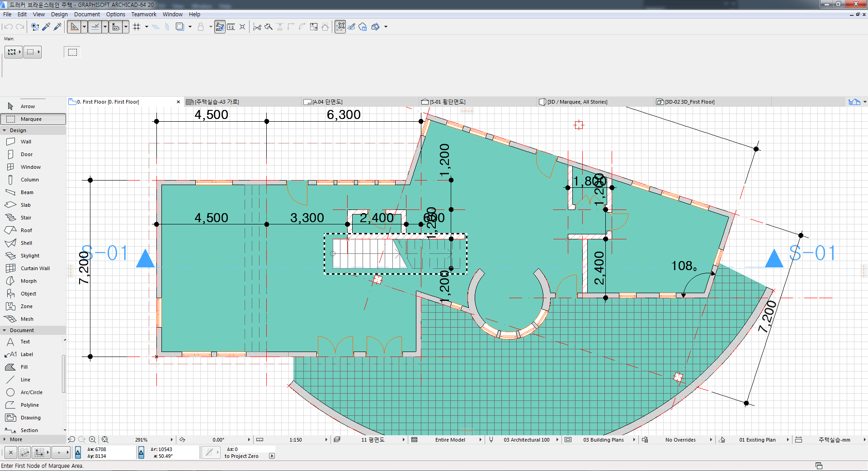Open the 03 Architectural 100 pen set popup
Image resolution: width=868 pixels, height=471 pixels.
[x=557, y=440]
